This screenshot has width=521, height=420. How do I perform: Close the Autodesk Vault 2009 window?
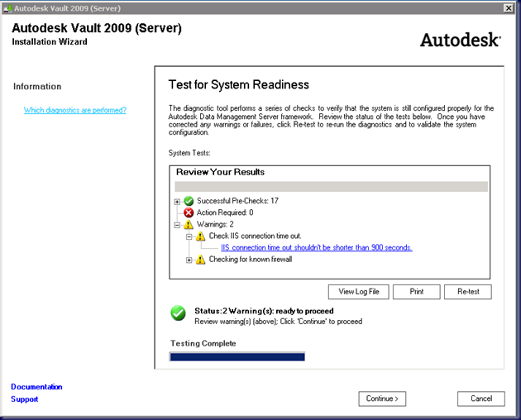(x=509, y=8)
